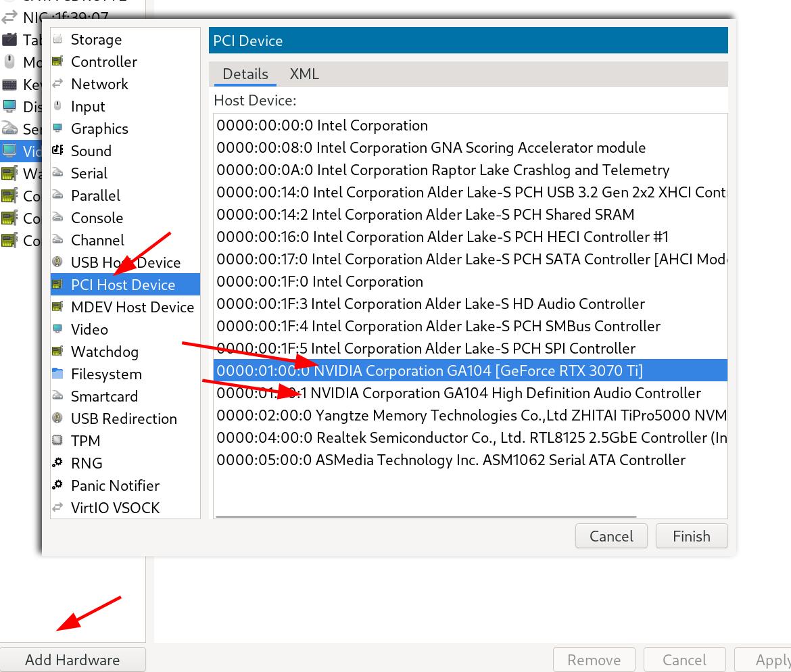Select the RNG gear icon
Image resolution: width=791 pixels, height=672 pixels.
[x=57, y=462]
